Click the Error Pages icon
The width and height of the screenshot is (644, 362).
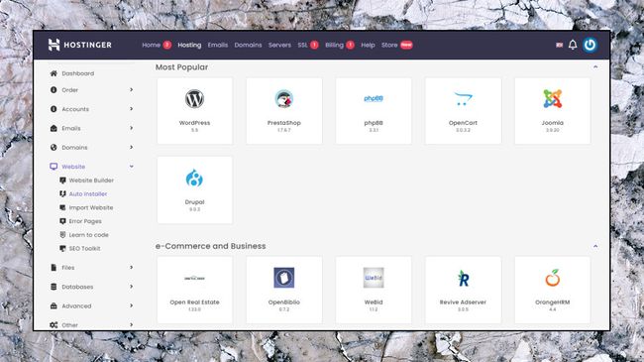click(x=62, y=221)
